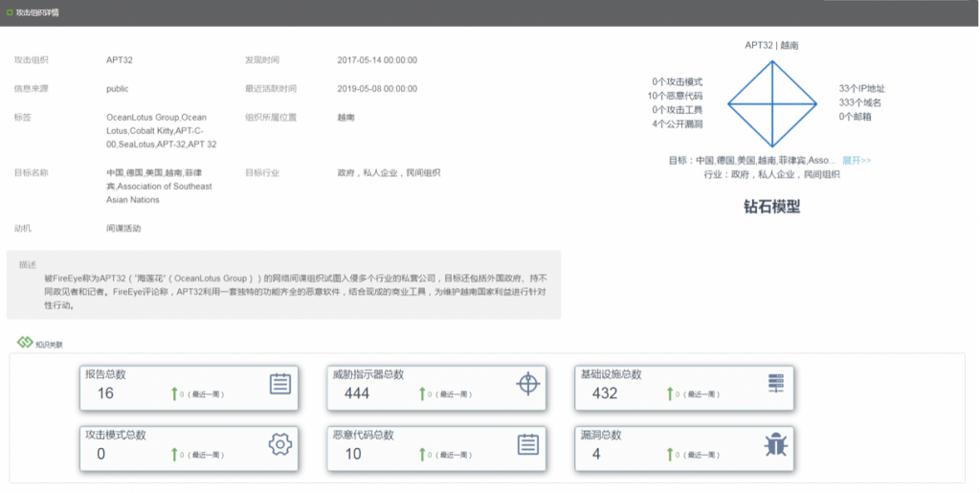Expand the target list via 展开>>
Image resolution: width=980 pixels, height=493 pixels.
(857, 161)
